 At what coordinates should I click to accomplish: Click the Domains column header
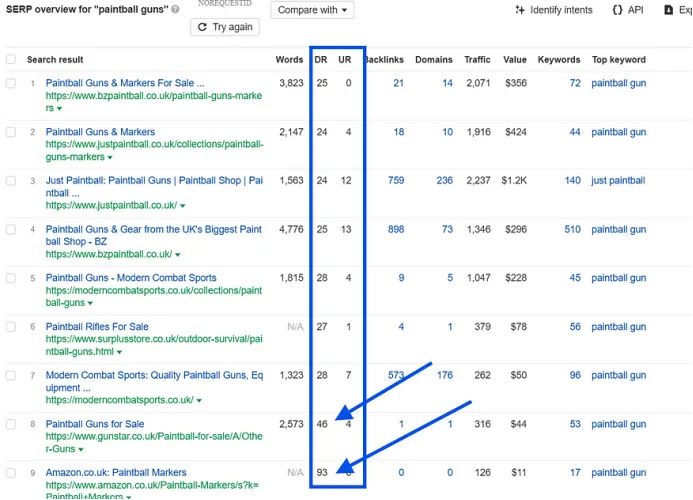pyautogui.click(x=434, y=60)
